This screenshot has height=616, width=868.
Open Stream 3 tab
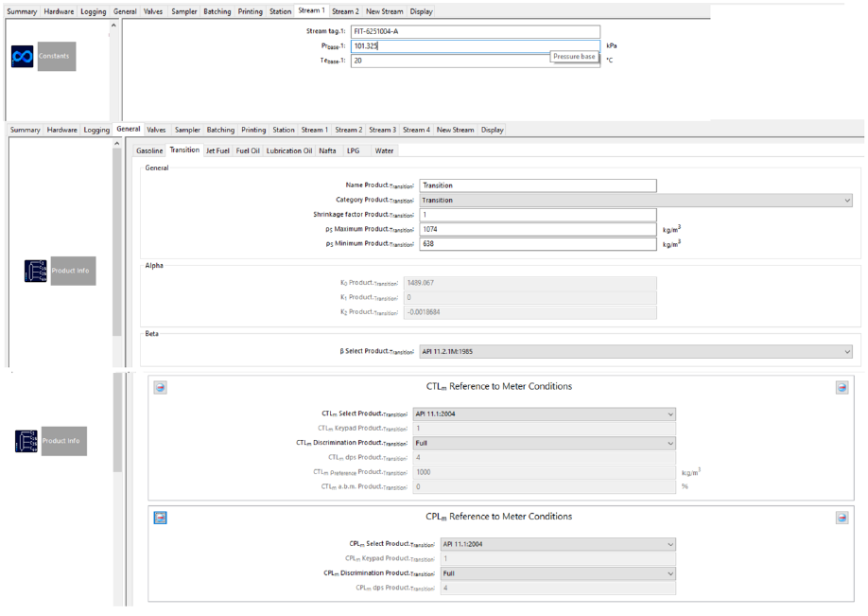pyautogui.click(x=383, y=130)
